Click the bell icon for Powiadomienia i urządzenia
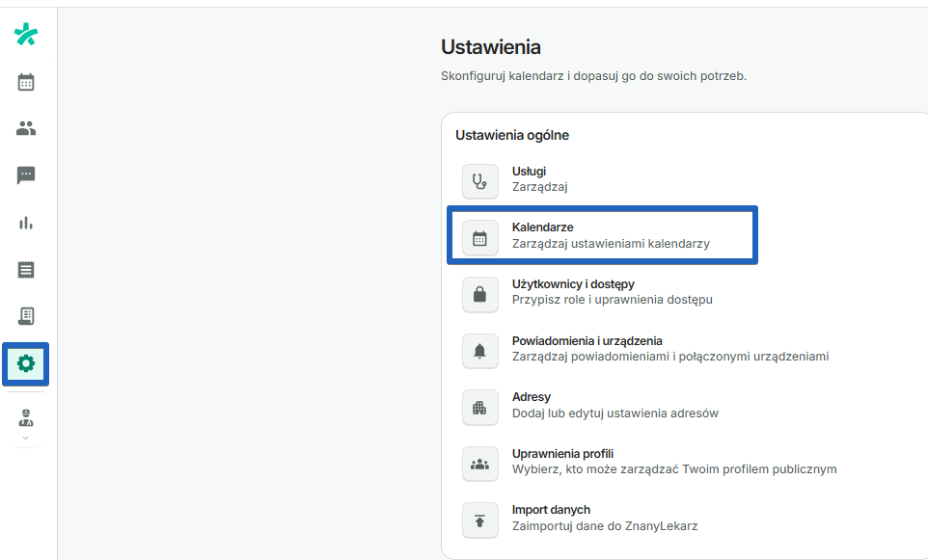The image size is (928, 560). click(x=479, y=351)
